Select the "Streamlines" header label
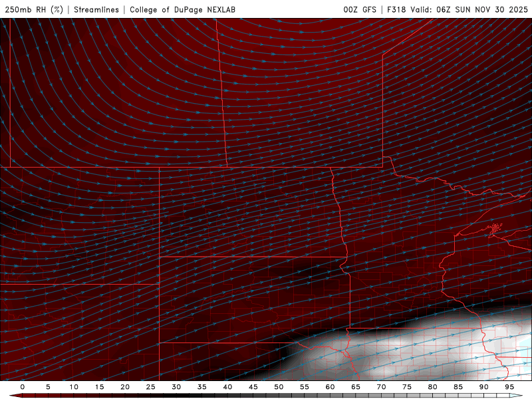 (96, 9)
